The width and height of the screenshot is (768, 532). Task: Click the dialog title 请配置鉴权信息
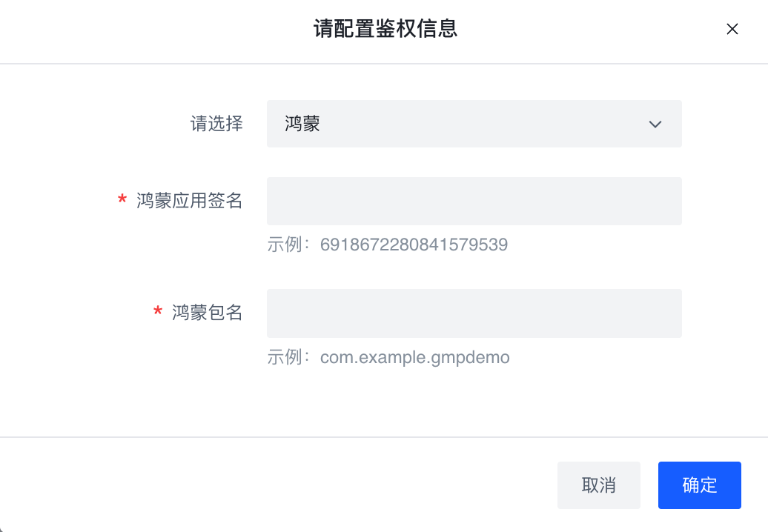tap(385, 30)
